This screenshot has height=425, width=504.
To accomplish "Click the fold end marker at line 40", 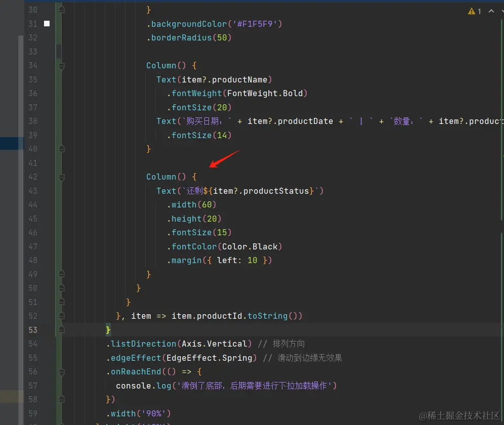I will 62,149.
